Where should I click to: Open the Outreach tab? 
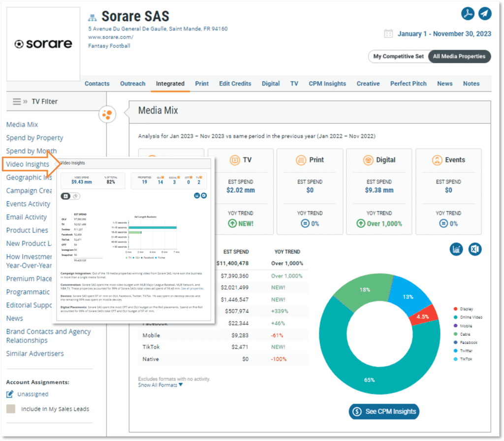tap(133, 84)
